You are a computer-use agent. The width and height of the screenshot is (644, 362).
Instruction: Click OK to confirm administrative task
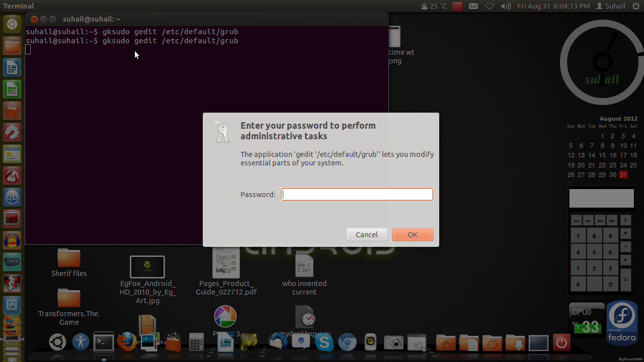413,234
